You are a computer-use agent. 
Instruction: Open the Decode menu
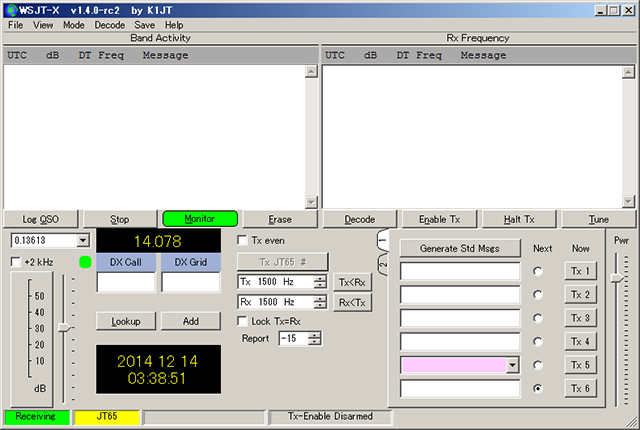[x=109, y=25]
